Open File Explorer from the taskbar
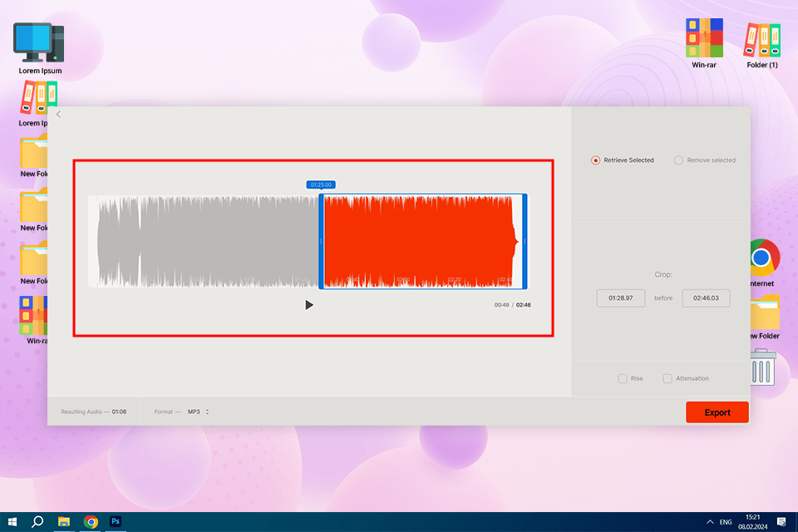Image resolution: width=798 pixels, height=532 pixels. click(x=64, y=522)
